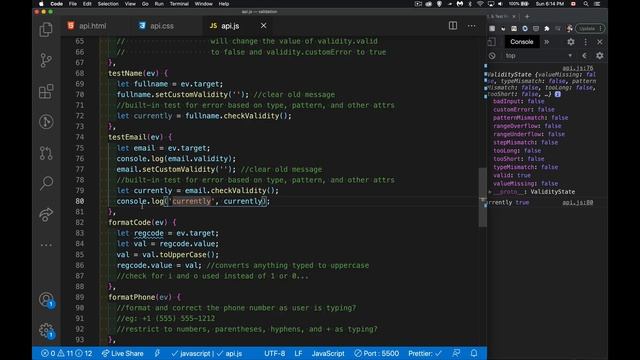Split the editor to the right
This screenshot has width=640, height=360.
(x=453, y=26)
